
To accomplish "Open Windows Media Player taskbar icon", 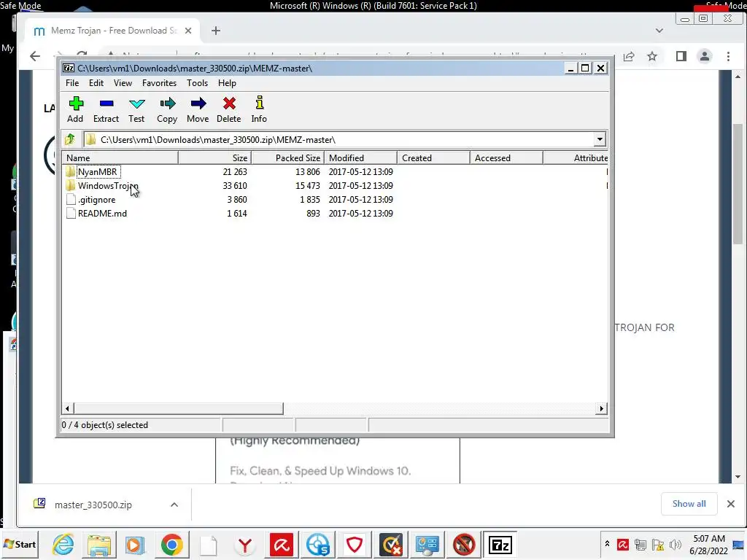I will pyautogui.click(x=135, y=545).
